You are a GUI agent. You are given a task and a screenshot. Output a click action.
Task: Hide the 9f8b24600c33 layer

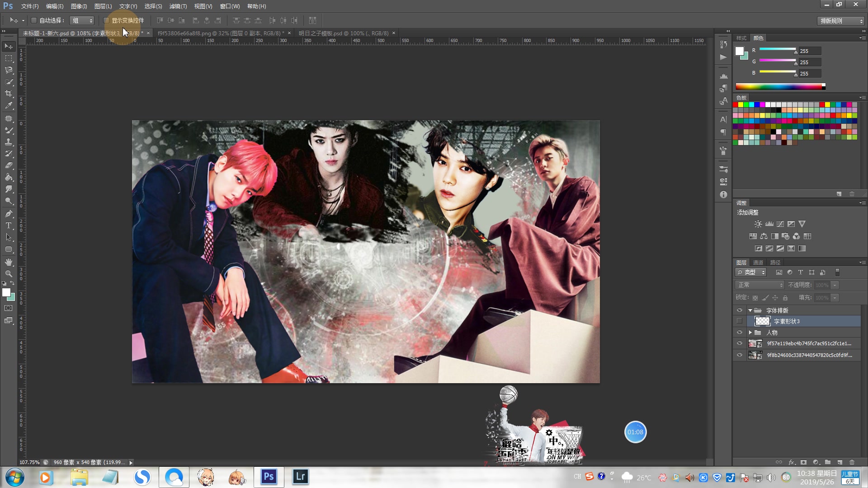click(740, 355)
